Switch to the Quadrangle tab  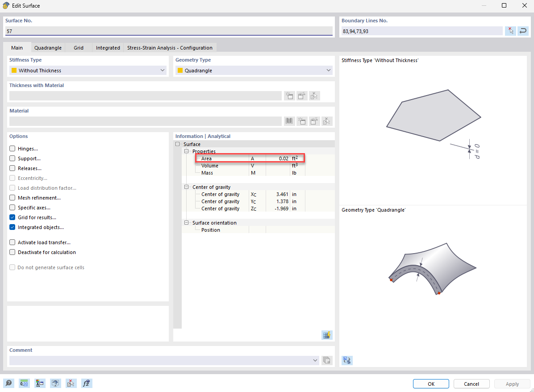tap(48, 47)
